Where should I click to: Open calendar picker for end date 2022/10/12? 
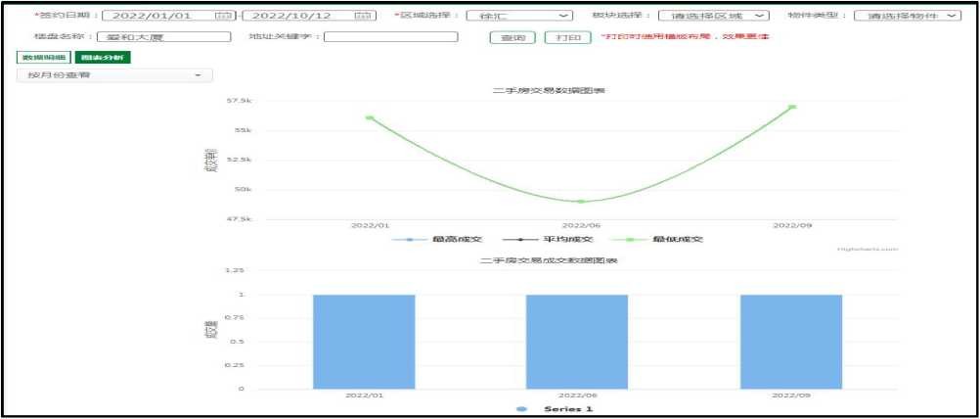click(x=361, y=15)
